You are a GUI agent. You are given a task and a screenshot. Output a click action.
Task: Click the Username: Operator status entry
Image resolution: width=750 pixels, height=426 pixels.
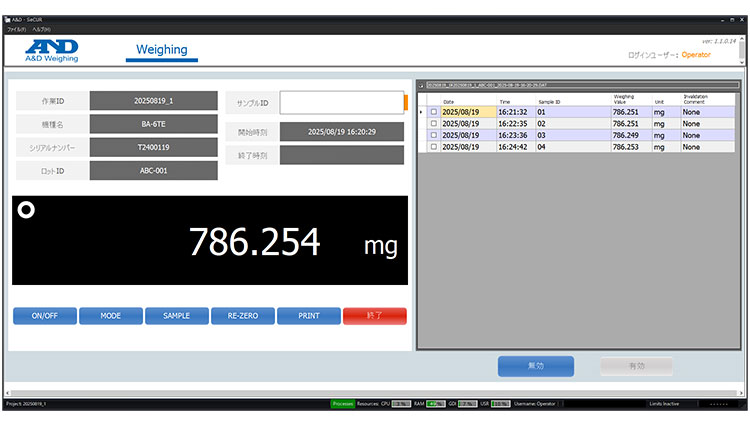(x=535, y=404)
